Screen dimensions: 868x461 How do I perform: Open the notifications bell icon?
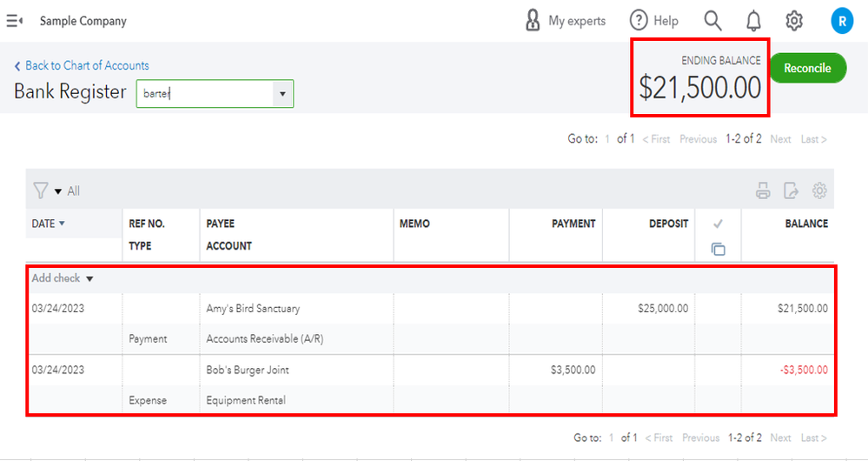point(753,21)
